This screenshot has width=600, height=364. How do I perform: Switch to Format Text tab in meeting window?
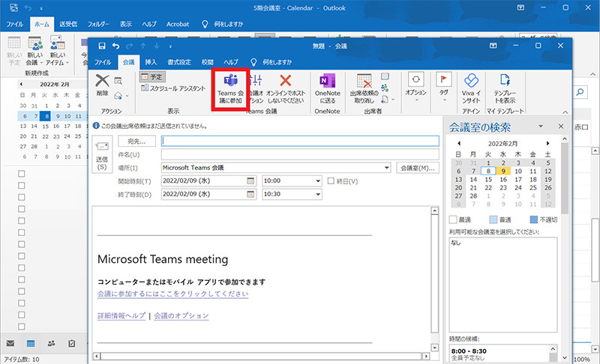pos(179,62)
